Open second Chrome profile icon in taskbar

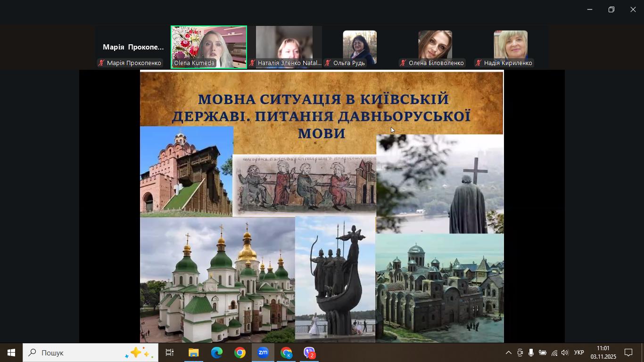[286, 353]
